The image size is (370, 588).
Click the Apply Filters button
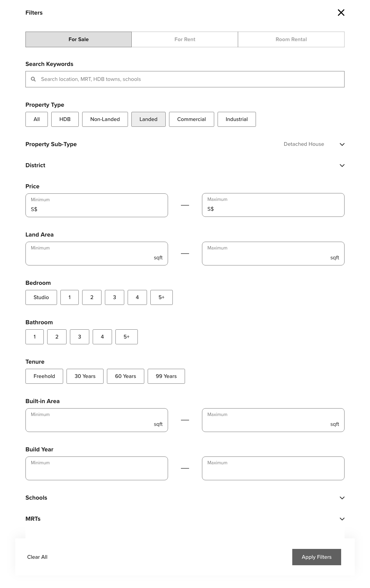click(317, 557)
